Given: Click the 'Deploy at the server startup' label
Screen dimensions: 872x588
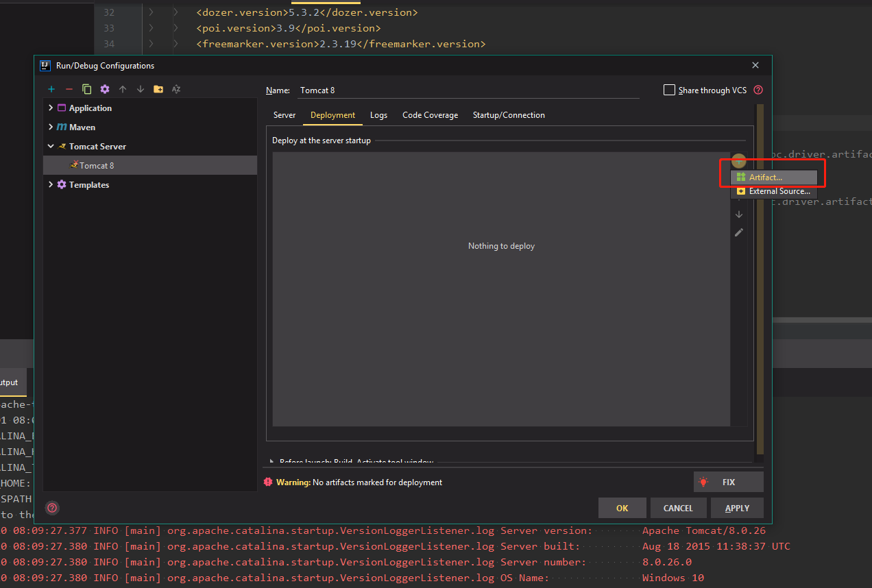Looking at the screenshot, I should pyautogui.click(x=322, y=140).
